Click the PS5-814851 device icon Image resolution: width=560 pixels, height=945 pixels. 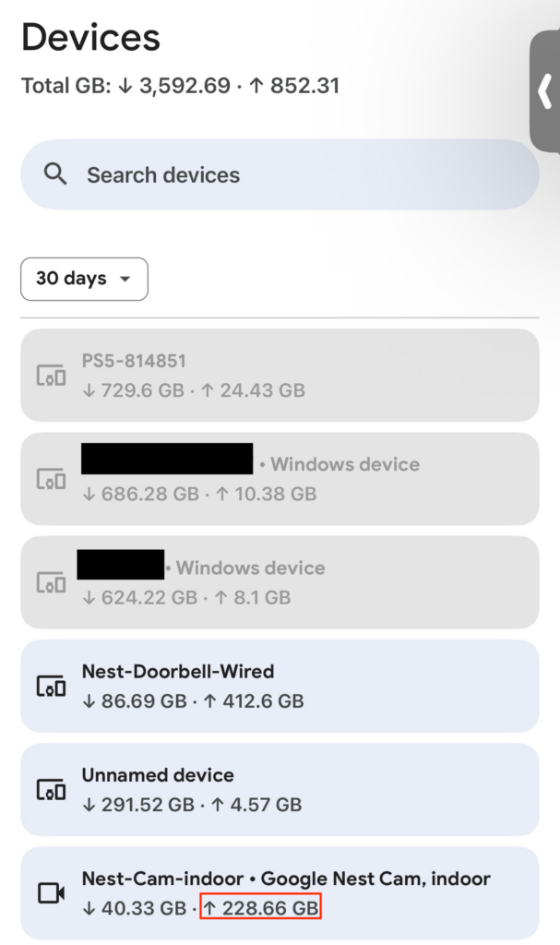point(51,376)
